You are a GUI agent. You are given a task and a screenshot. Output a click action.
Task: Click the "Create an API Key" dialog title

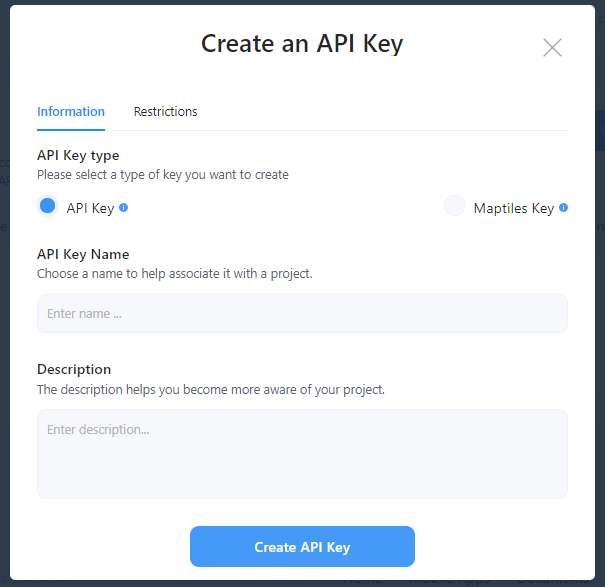(x=302, y=44)
